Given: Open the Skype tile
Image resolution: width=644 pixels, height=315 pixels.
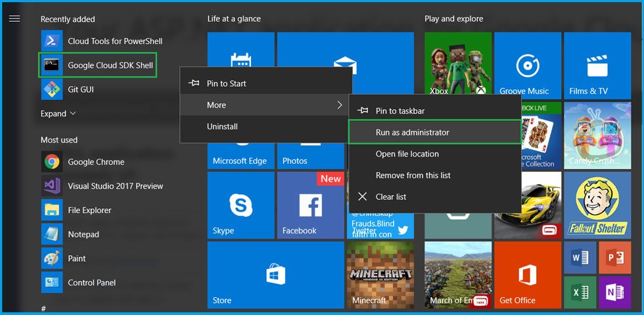Looking at the screenshot, I should tap(241, 205).
